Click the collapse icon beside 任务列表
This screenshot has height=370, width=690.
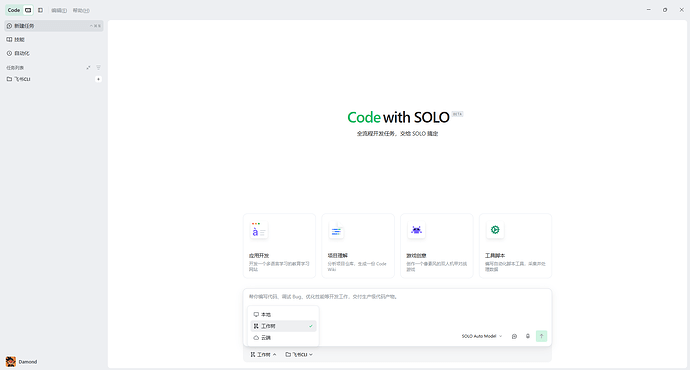88,68
